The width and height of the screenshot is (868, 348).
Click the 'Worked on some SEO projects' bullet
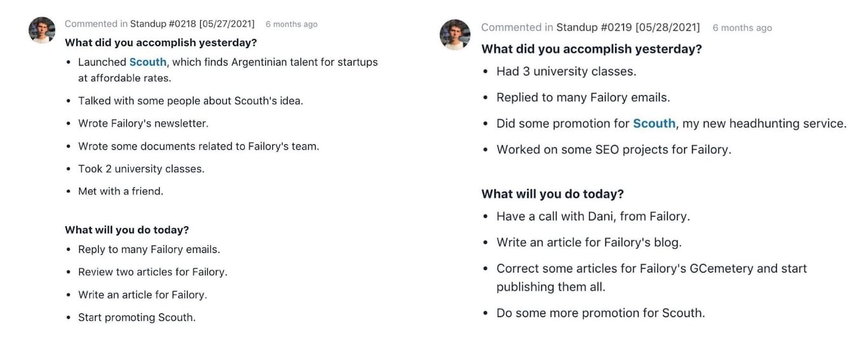(x=614, y=150)
